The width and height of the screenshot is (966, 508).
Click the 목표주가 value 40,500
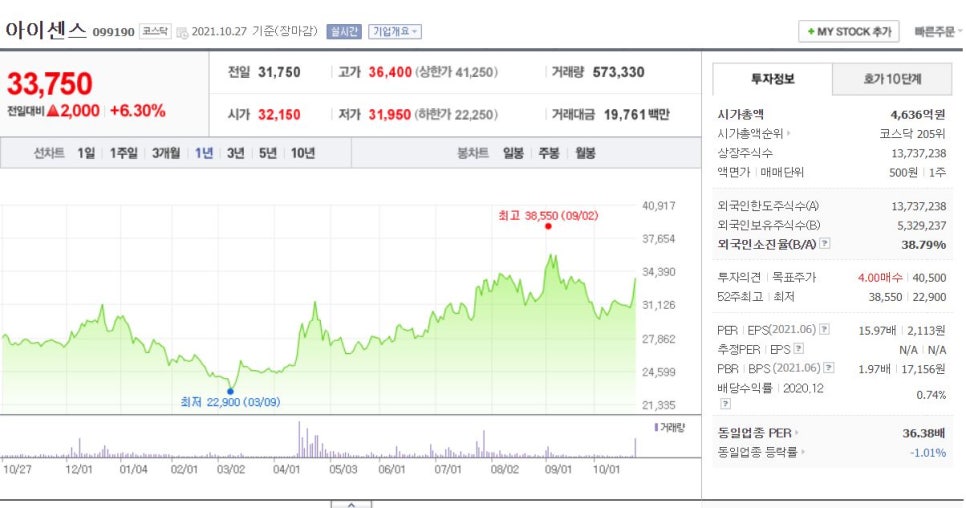click(929, 278)
